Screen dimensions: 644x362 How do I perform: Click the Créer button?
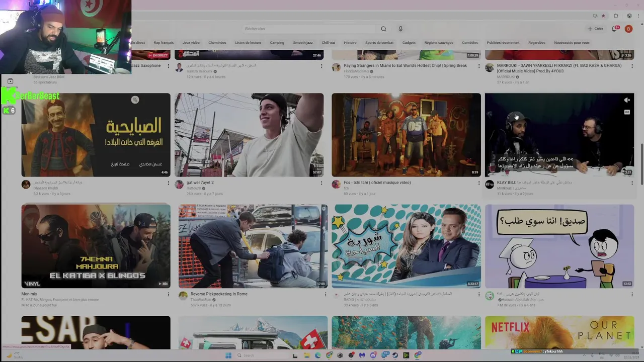pos(595,29)
